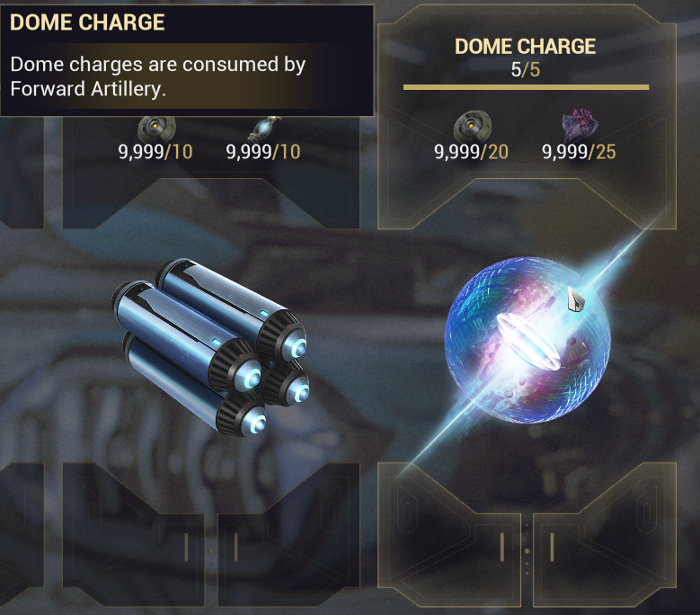Click the DOME CHARGE tooltip title
Screen dimensions: 700x615
87,22
